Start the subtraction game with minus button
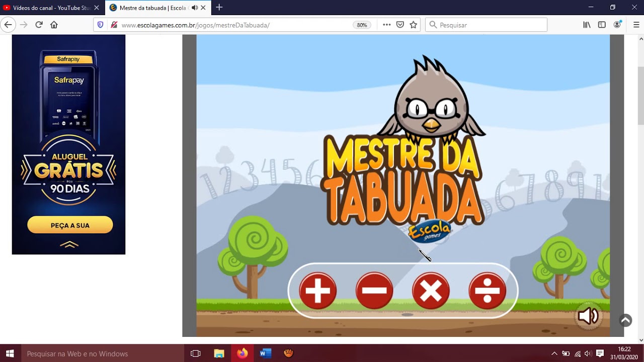644x362 pixels. (x=374, y=291)
